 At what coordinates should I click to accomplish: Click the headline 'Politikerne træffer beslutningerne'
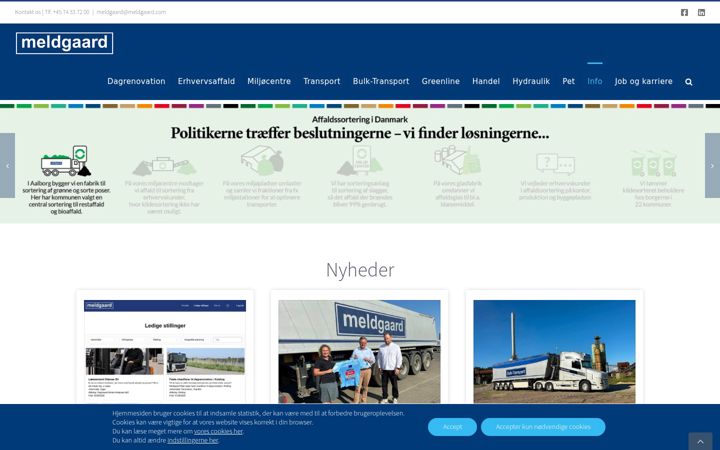click(x=360, y=134)
